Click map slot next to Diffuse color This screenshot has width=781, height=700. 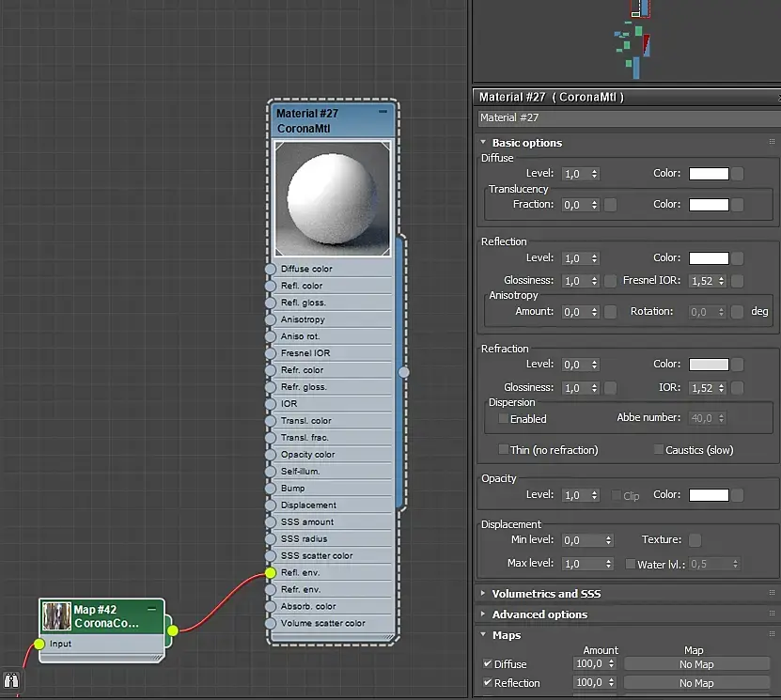click(x=738, y=174)
